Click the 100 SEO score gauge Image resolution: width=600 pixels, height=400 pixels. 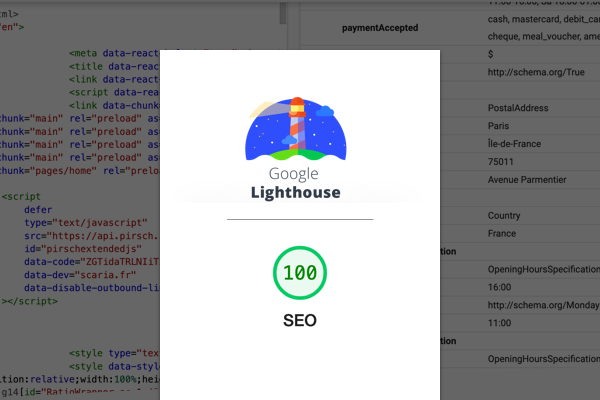300,273
